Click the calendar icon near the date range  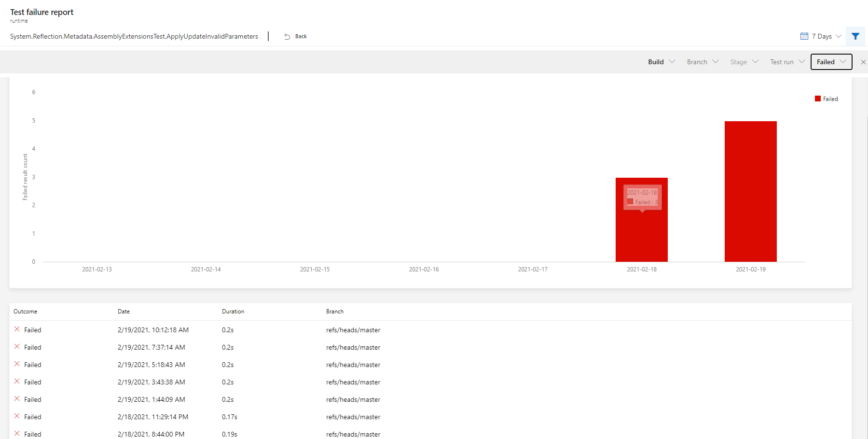804,36
